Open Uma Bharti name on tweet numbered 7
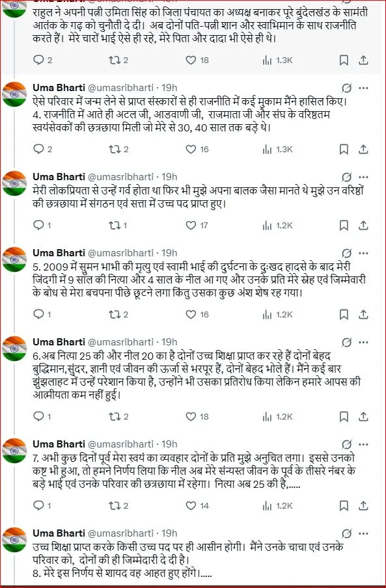The width and height of the screenshot is (386, 588). 59,444
